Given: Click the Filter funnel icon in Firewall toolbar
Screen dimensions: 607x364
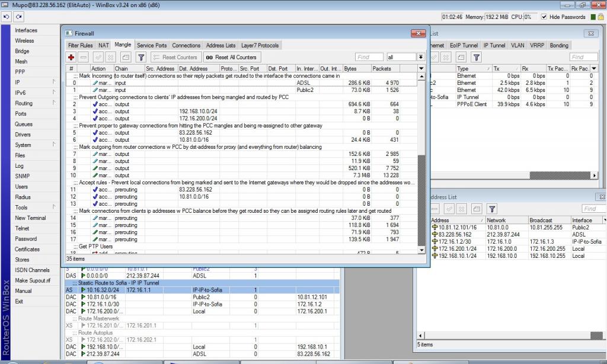Looking at the screenshot, I should 141,58.
